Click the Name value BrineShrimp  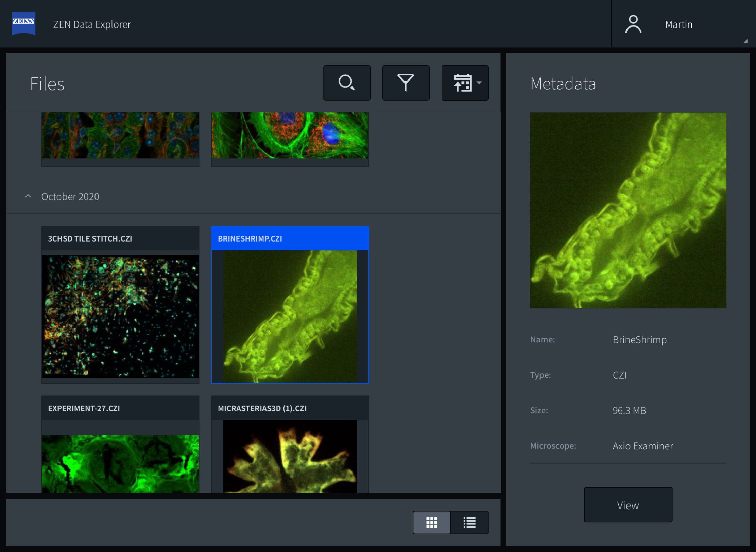click(639, 340)
